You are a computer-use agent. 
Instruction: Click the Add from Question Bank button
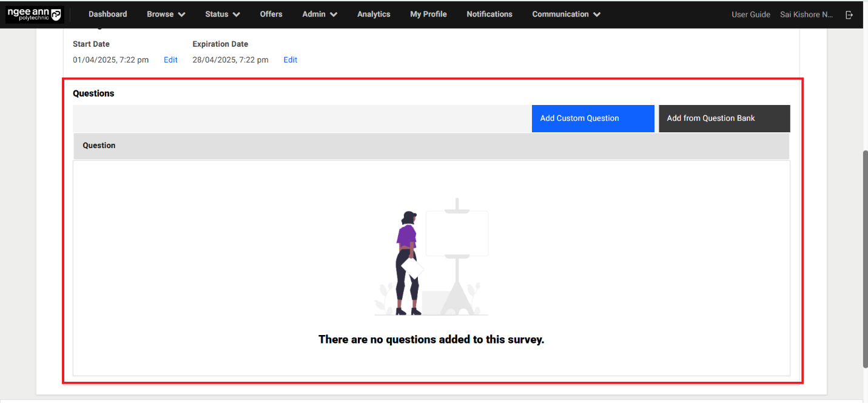(724, 118)
